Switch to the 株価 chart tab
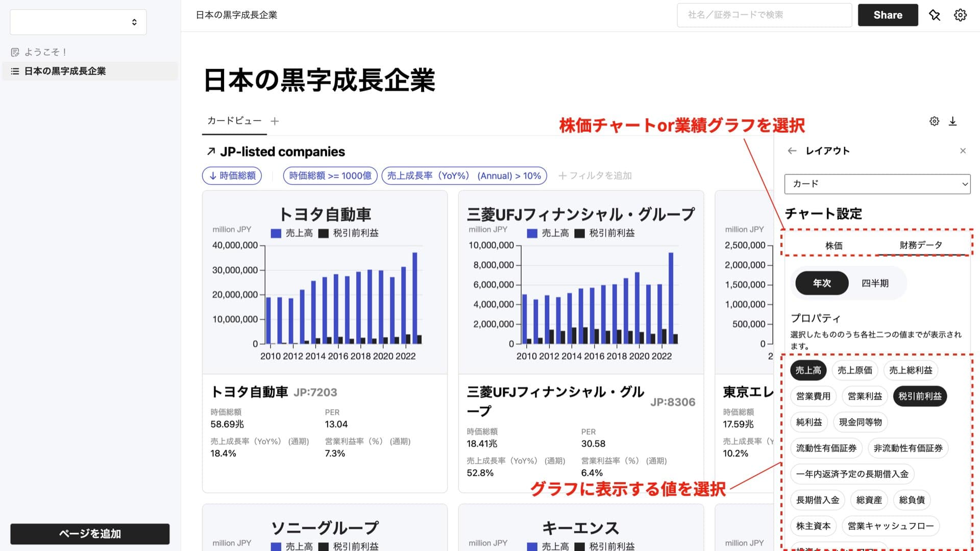The height and width of the screenshot is (551, 980). [x=834, y=245]
